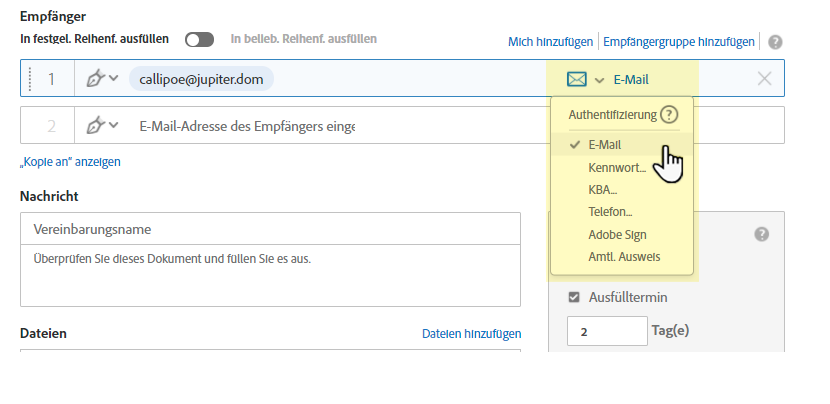Select Telefon... authentication option
Viewport: 830px width, 404px height.
click(x=610, y=212)
